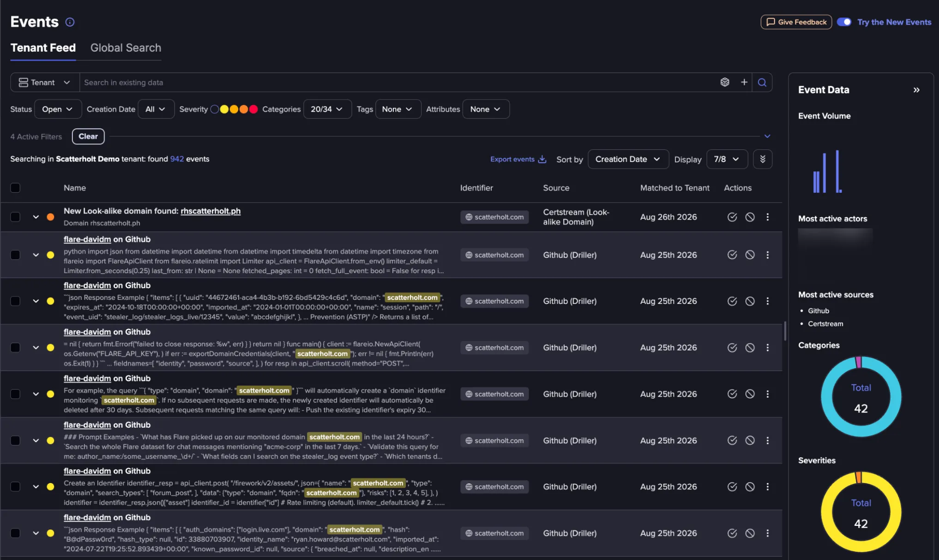Open the rhscatterholt.ph domain link
Screen dimensions: 939x560
pyautogui.click(x=211, y=211)
